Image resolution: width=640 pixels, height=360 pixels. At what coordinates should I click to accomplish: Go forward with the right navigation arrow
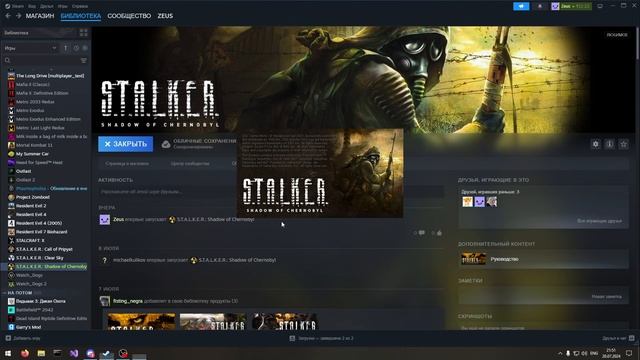point(18,16)
